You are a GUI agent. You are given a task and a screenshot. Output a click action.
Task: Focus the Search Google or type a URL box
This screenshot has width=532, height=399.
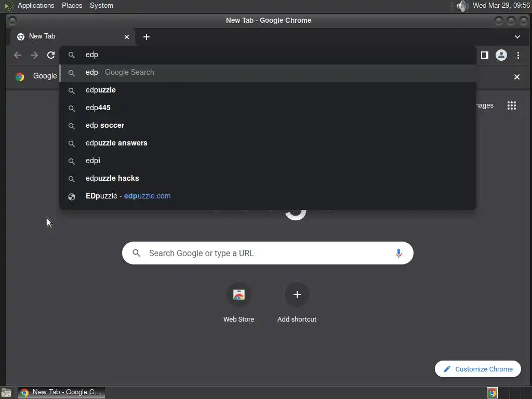pos(268,253)
